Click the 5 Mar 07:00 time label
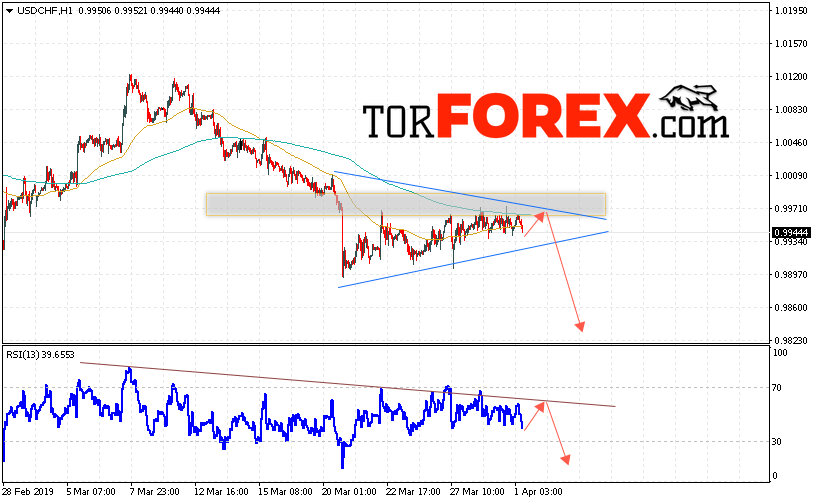This screenshot has height=503, width=815. 91,492
